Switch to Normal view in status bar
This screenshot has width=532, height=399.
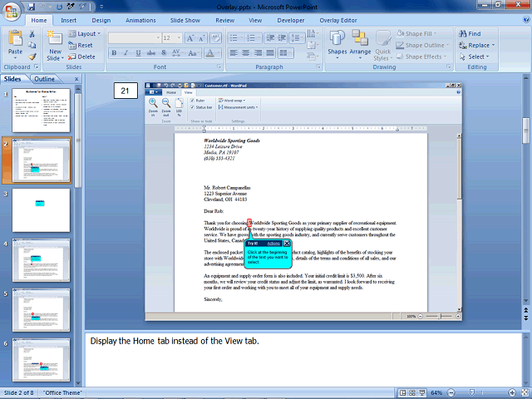point(402,393)
